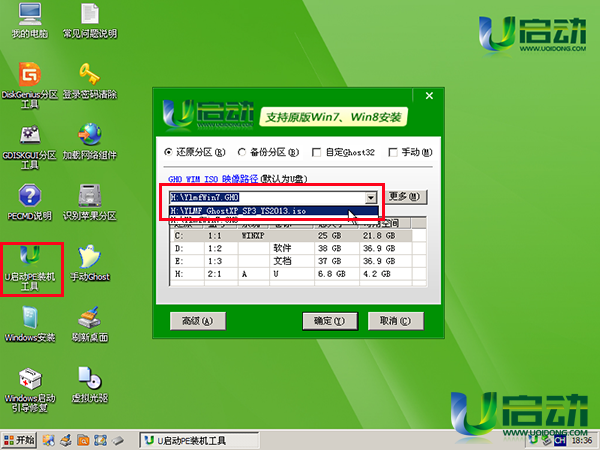Tick the 手动 checkbox

393,153
